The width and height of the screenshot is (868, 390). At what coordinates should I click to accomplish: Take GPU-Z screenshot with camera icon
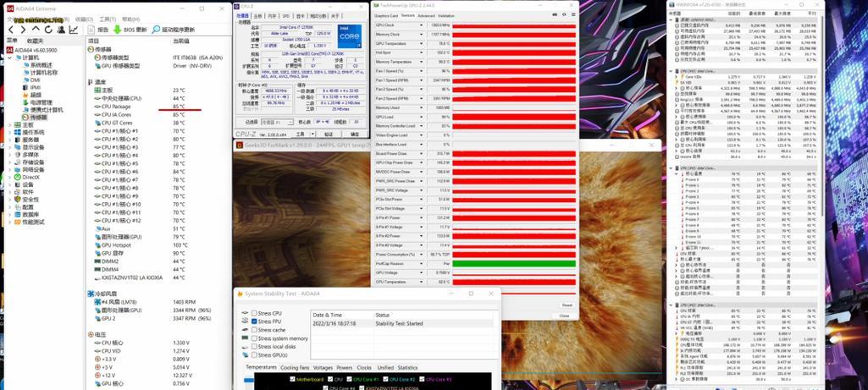(555, 14)
